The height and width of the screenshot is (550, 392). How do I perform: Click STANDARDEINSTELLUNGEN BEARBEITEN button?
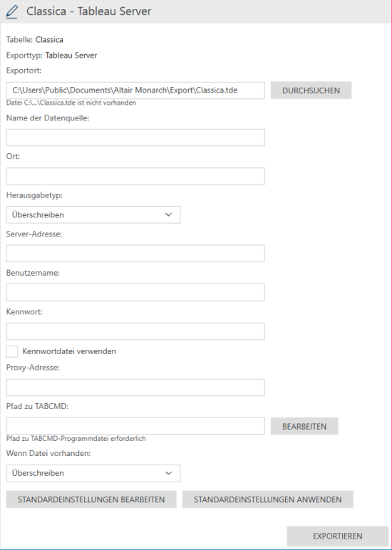click(91, 499)
